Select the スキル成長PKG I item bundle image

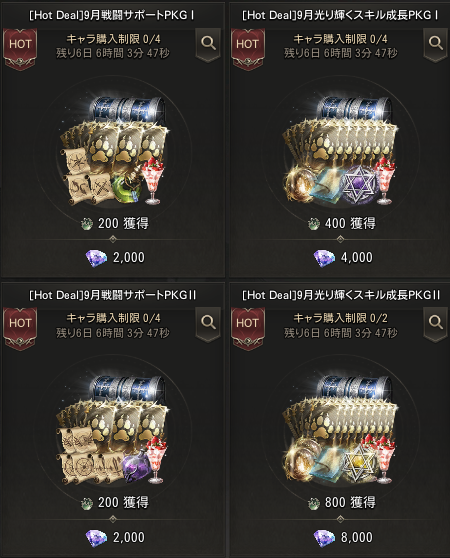[x=340, y=151]
